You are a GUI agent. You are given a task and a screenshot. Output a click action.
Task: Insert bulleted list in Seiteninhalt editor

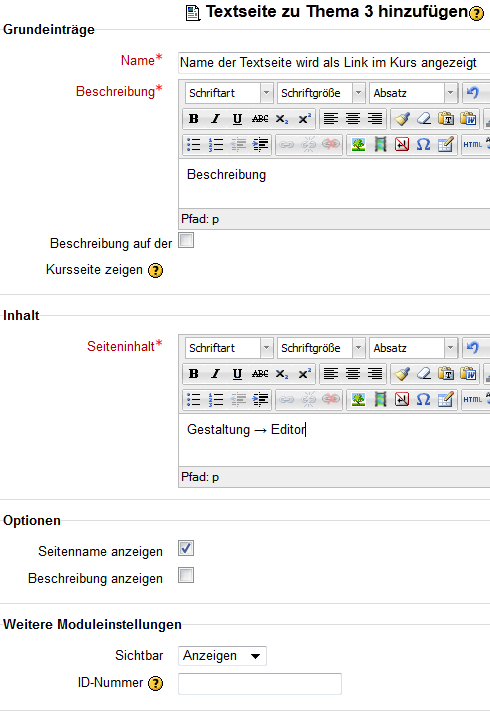(194, 399)
